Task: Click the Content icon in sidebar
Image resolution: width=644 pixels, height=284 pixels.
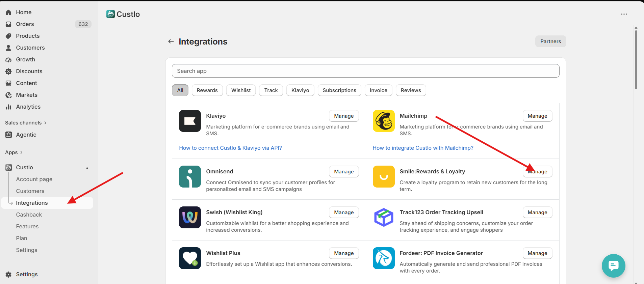Action: tap(8, 83)
